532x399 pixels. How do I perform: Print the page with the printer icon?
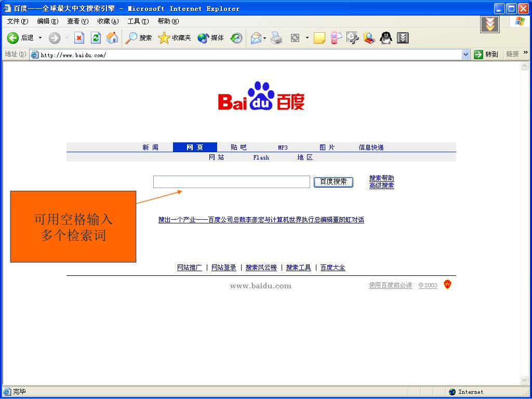(x=276, y=38)
